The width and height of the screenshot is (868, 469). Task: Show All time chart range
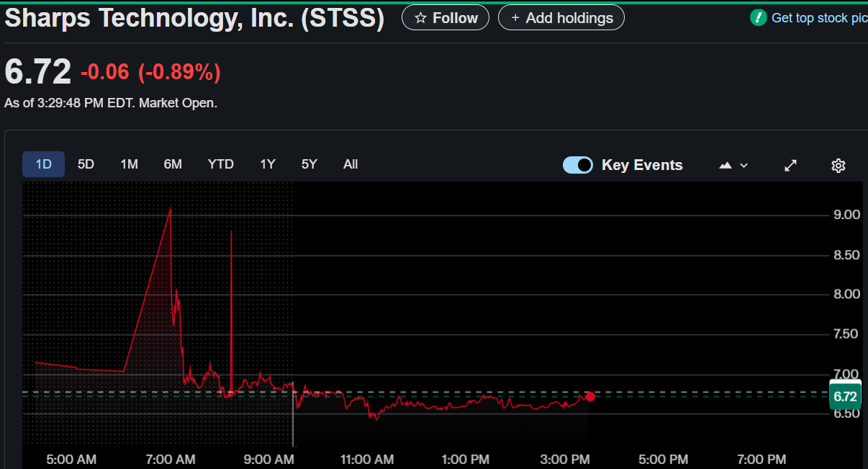351,164
